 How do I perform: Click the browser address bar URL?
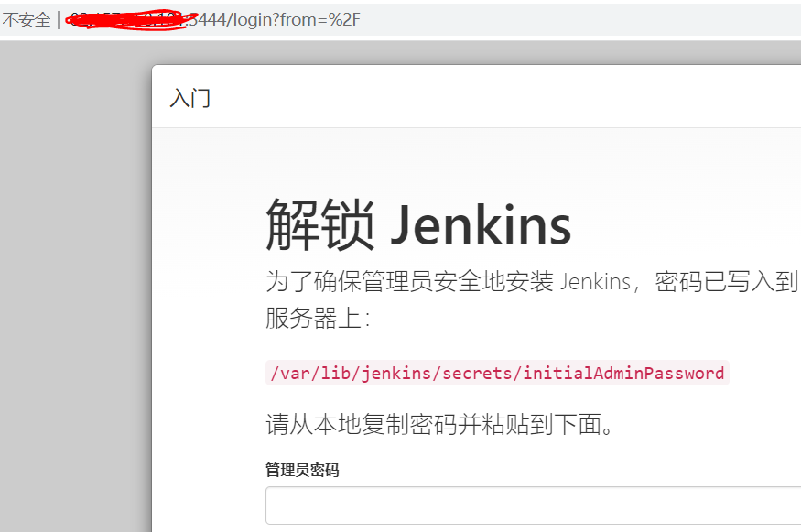[213, 20]
